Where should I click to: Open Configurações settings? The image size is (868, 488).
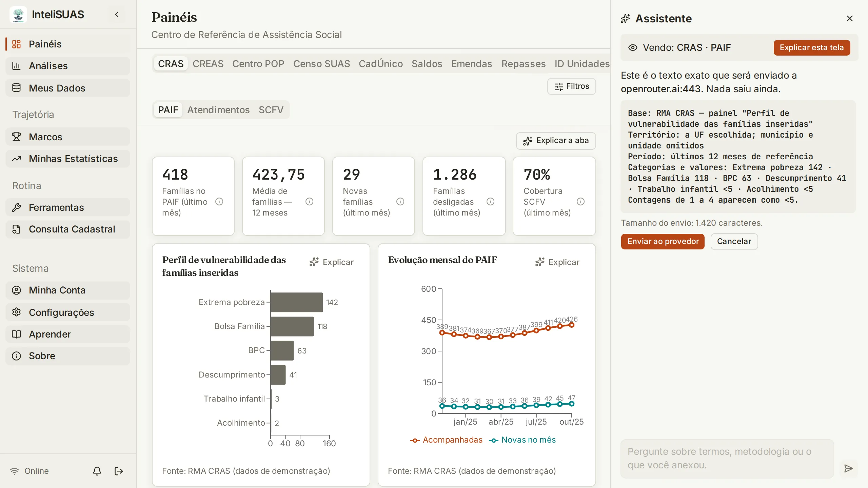(x=68, y=312)
